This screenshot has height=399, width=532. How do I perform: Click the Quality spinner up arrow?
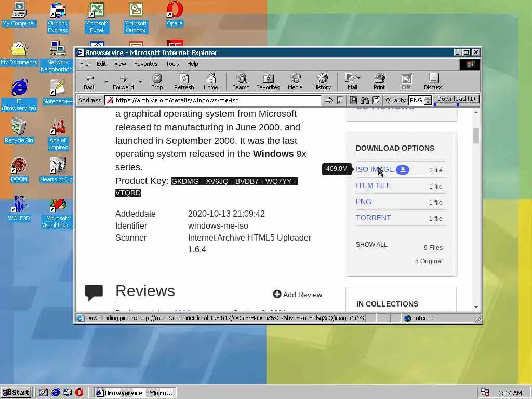tap(428, 98)
